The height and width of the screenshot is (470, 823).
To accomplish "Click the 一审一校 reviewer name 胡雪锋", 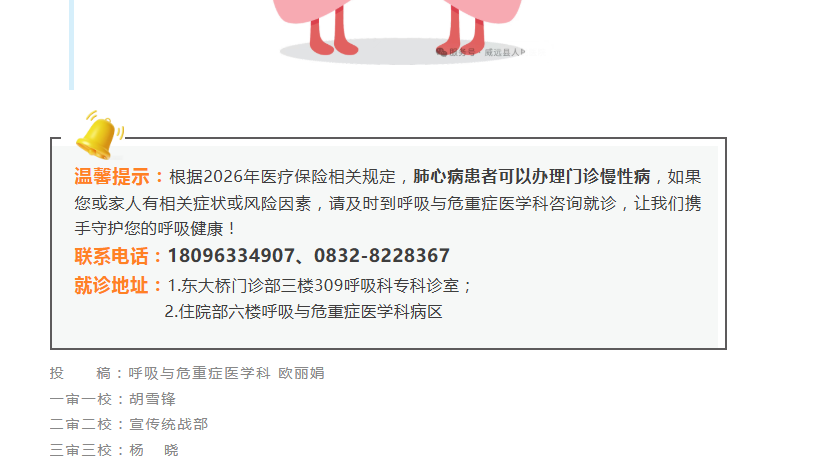I will (x=152, y=399).
